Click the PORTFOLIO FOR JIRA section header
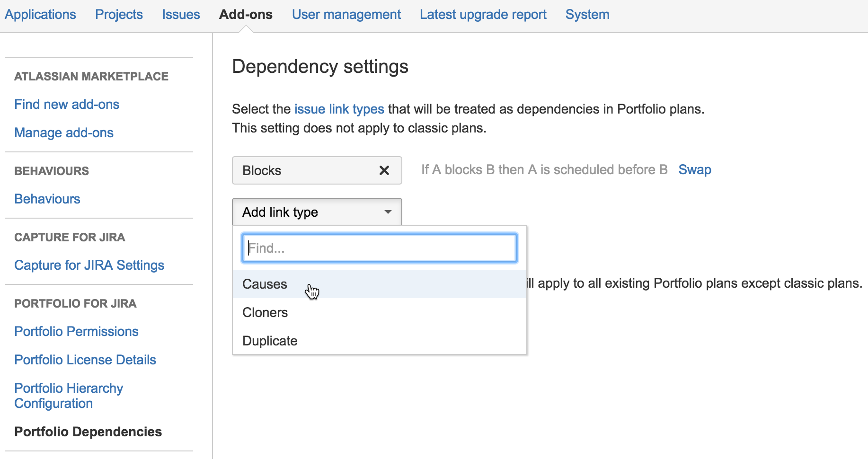The width and height of the screenshot is (868, 459). [x=75, y=303]
